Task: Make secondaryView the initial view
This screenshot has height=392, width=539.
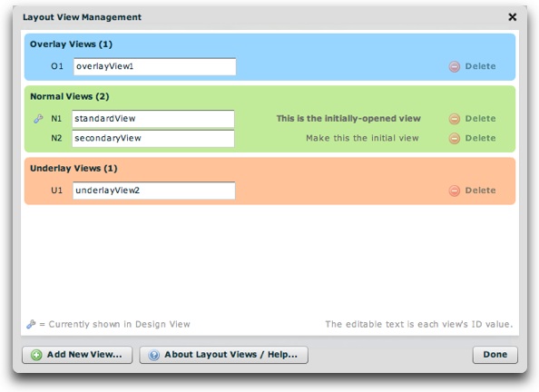Action: pos(362,138)
